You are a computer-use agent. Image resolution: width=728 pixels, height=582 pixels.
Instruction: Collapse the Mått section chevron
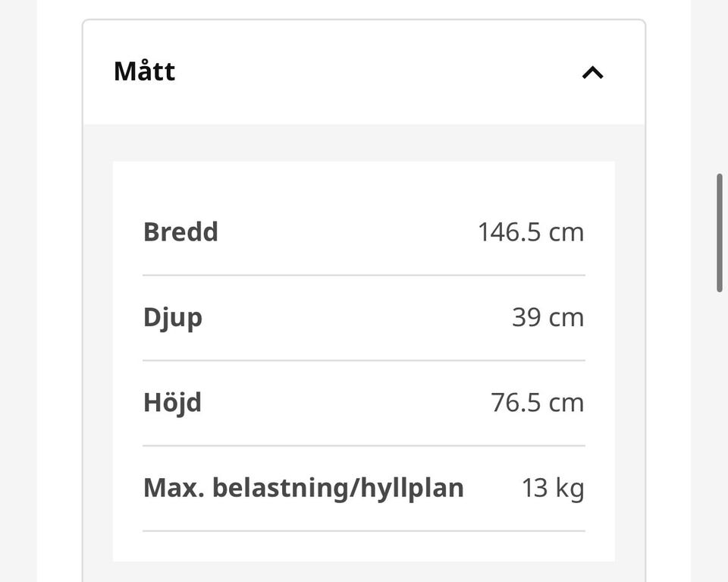tap(593, 72)
